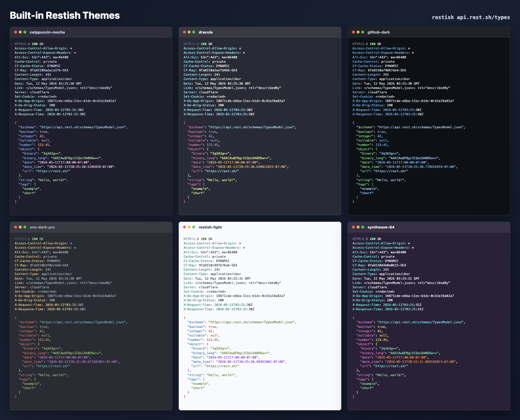Click date_time value ending 30.778656959-07:00
520x420 pixels.
[x=421, y=167]
